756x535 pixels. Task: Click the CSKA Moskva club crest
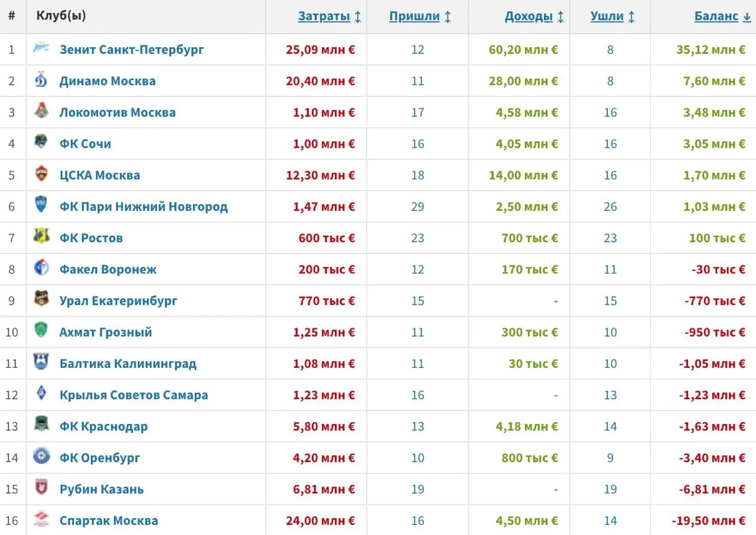[x=41, y=174]
